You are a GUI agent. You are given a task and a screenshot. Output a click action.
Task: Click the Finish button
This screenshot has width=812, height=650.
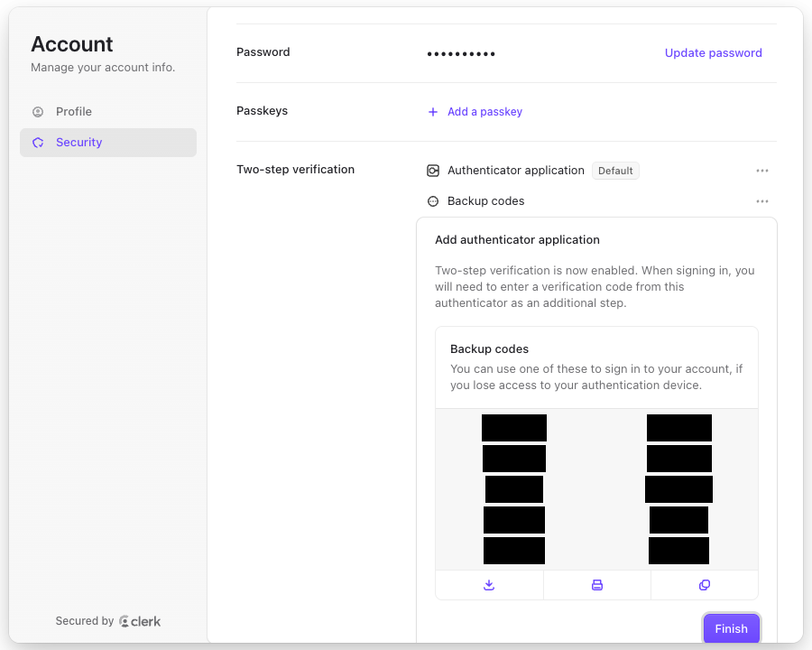point(731,628)
